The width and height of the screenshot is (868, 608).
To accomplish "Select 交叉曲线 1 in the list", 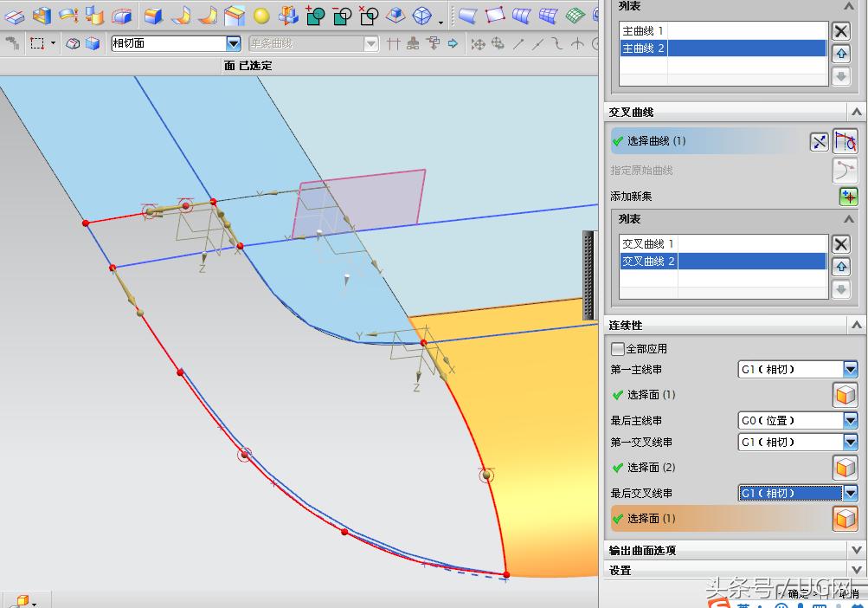I will coord(648,244).
